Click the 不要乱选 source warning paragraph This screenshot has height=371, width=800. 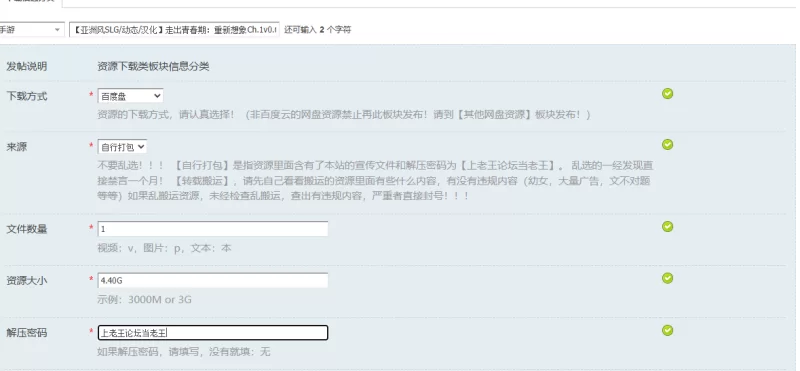coord(375,181)
